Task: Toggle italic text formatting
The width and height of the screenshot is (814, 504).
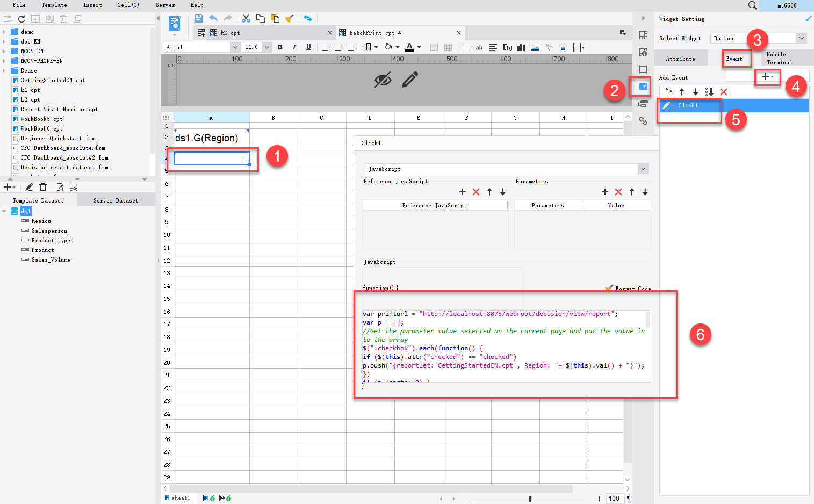Action: [294, 47]
